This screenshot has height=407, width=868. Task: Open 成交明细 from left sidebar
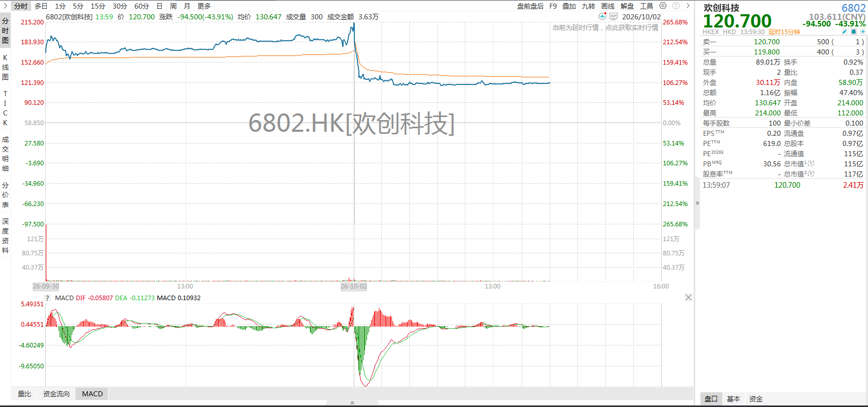pos(5,154)
